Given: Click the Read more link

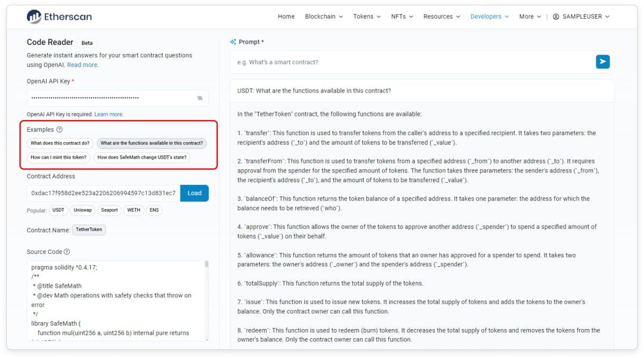Looking at the screenshot, I should point(82,65).
